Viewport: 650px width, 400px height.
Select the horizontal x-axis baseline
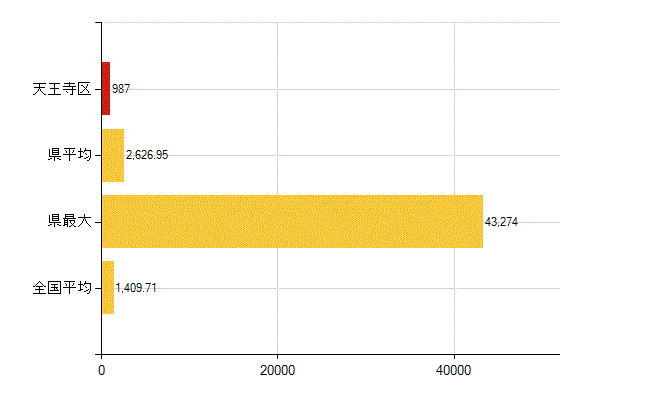tap(330, 354)
